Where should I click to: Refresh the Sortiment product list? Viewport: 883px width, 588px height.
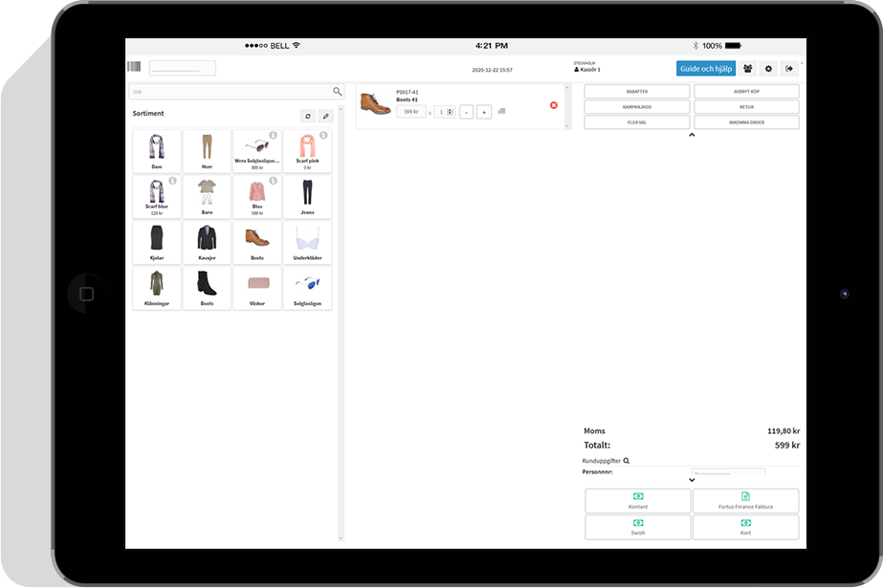307,116
